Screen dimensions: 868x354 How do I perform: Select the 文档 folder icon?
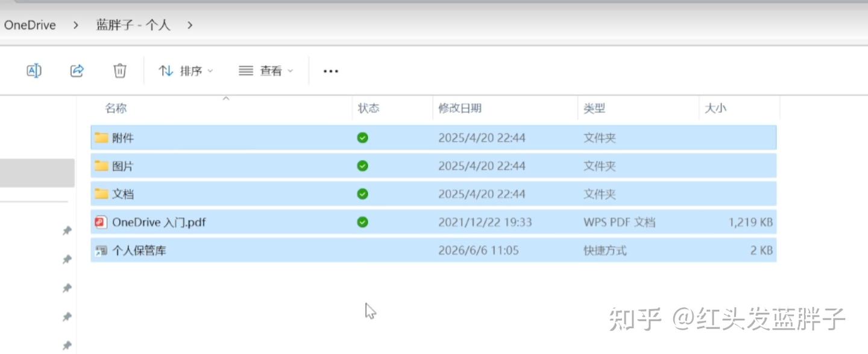pos(101,194)
